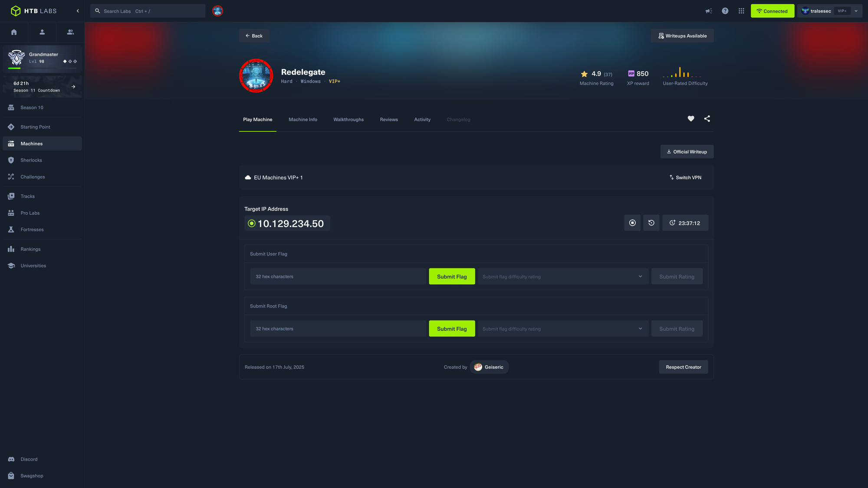Open the teams group icon
This screenshot has height=488, width=868.
pyautogui.click(x=70, y=32)
